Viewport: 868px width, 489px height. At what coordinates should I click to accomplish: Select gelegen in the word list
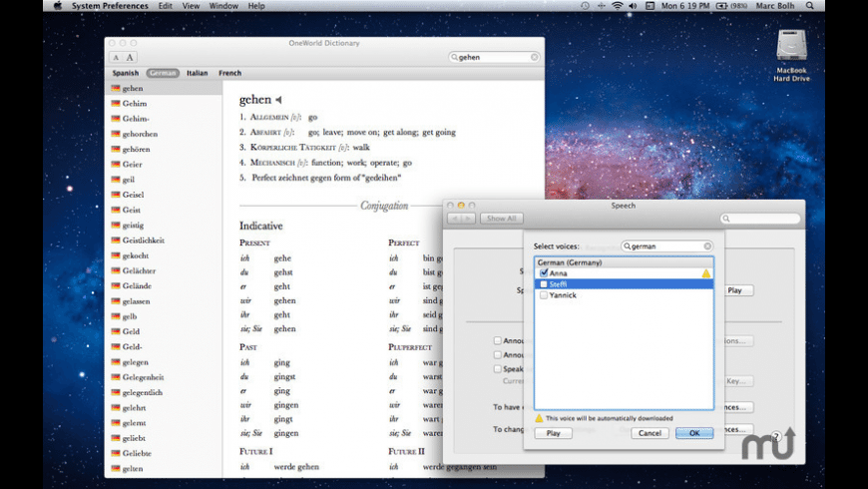[x=164, y=362]
